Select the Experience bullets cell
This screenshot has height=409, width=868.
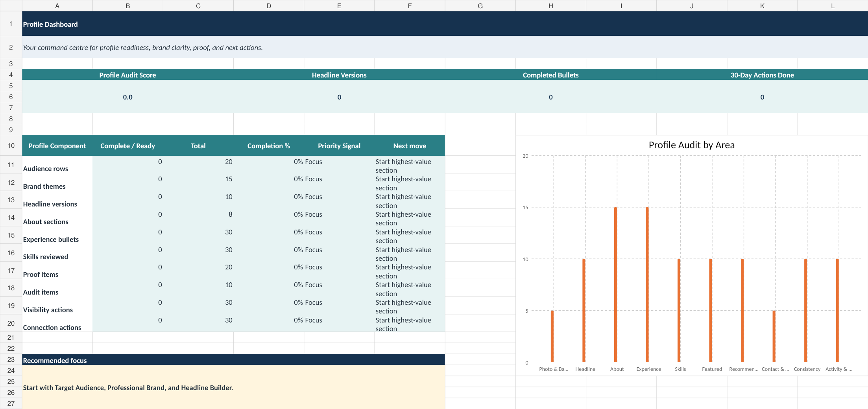coord(57,235)
